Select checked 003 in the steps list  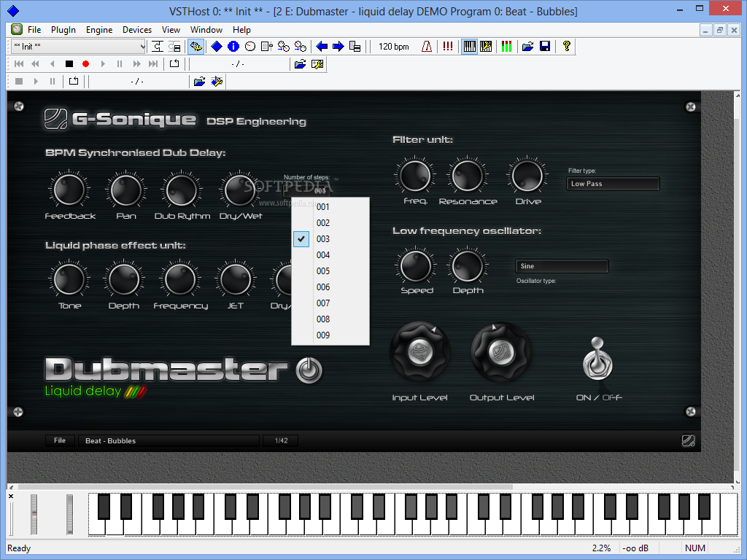click(330, 239)
